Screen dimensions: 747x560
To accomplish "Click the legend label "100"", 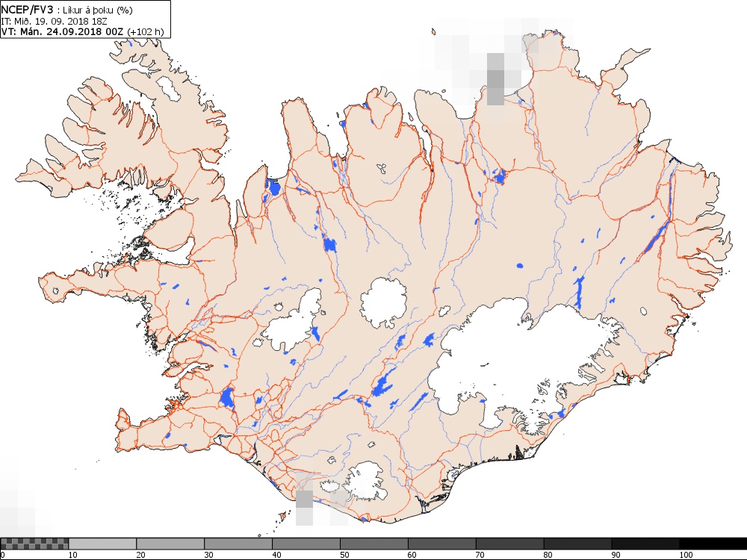I will click(x=686, y=555).
